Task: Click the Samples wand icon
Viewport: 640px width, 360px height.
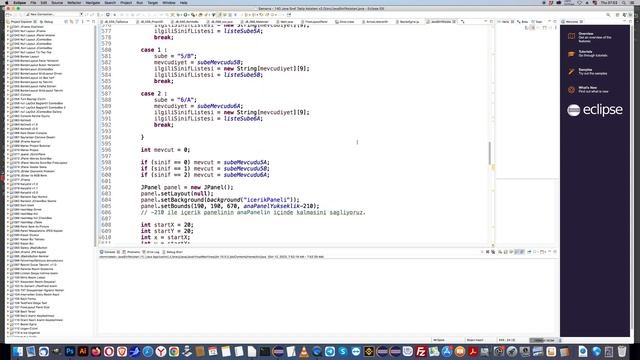Action: pos(571,72)
